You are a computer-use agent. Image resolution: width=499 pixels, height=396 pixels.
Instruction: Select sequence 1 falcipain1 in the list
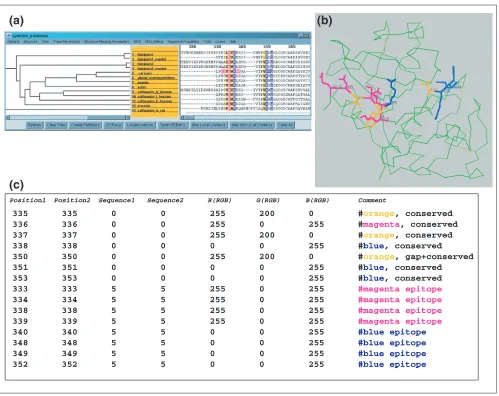click(x=155, y=54)
